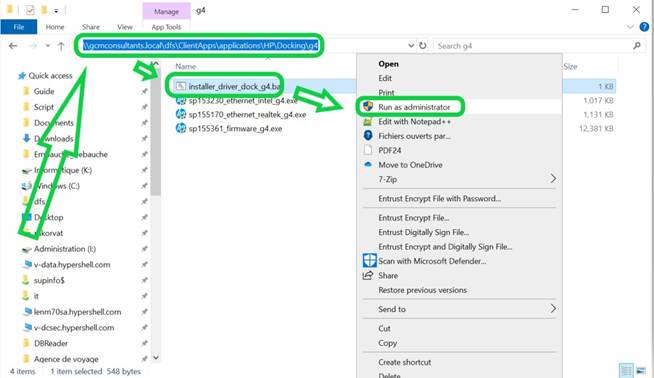The height and width of the screenshot is (378, 654).
Task: Choose Restore previous versions
Action: [423, 290]
